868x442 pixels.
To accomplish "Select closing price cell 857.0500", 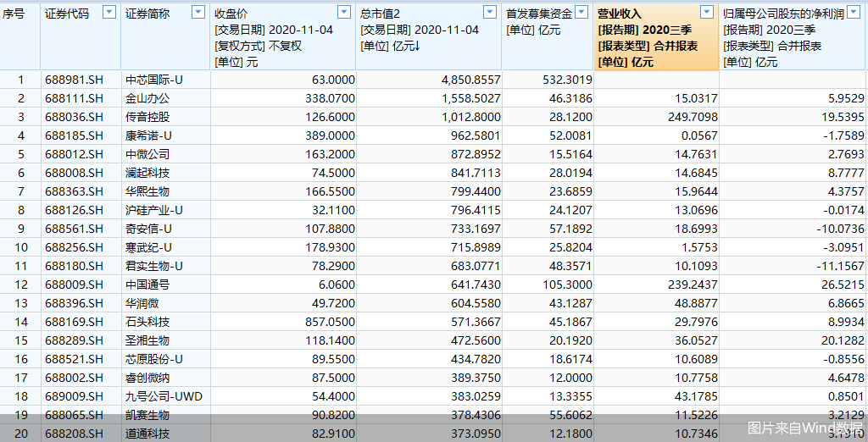I will (x=283, y=322).
